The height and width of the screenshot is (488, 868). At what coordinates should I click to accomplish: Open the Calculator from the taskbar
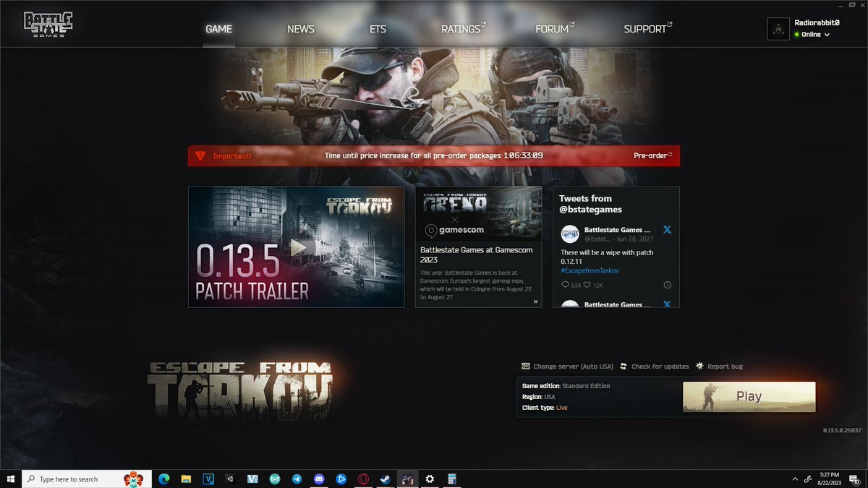[x=452, y=479]
